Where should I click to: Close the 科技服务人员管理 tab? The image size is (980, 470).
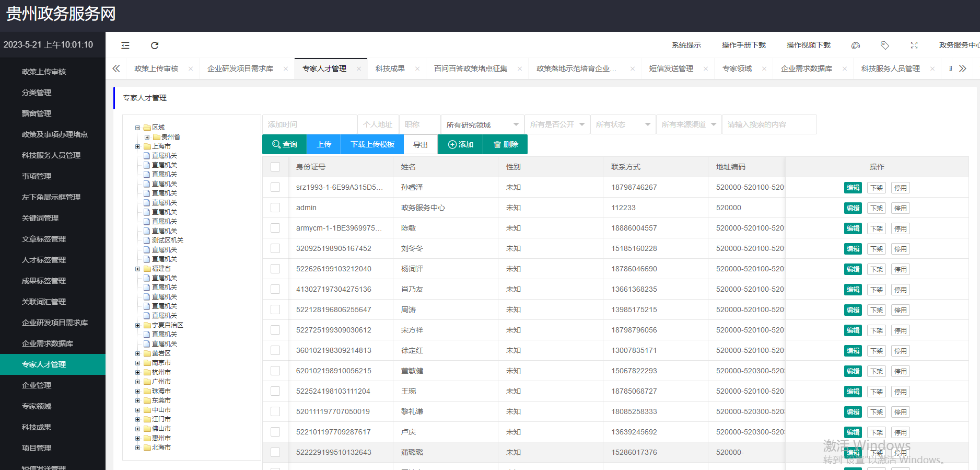point(932,68)
